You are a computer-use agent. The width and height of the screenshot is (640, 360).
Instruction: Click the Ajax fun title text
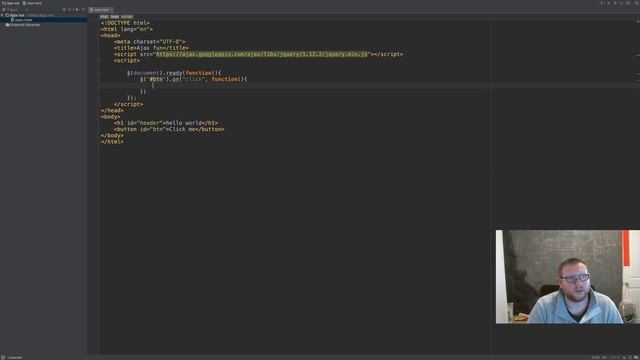click(150, 48)
